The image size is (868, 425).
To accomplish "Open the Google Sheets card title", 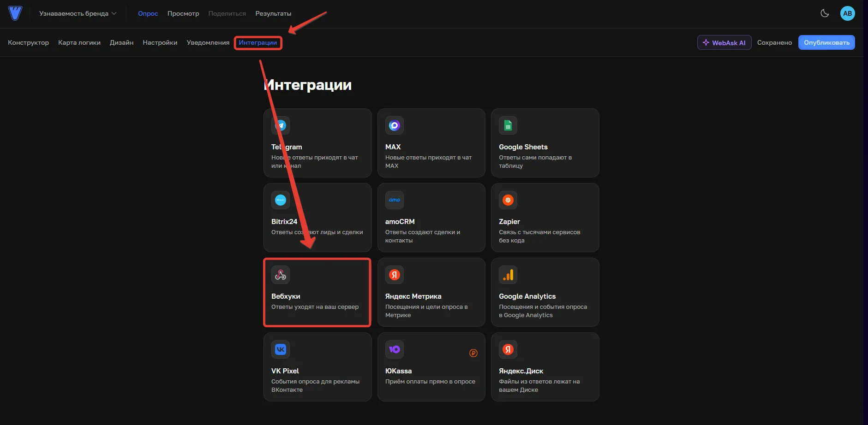I will (523, 147).
